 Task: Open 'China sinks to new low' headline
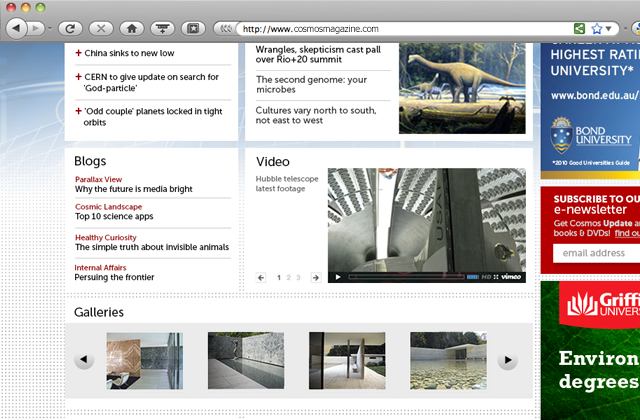(129, 53)
